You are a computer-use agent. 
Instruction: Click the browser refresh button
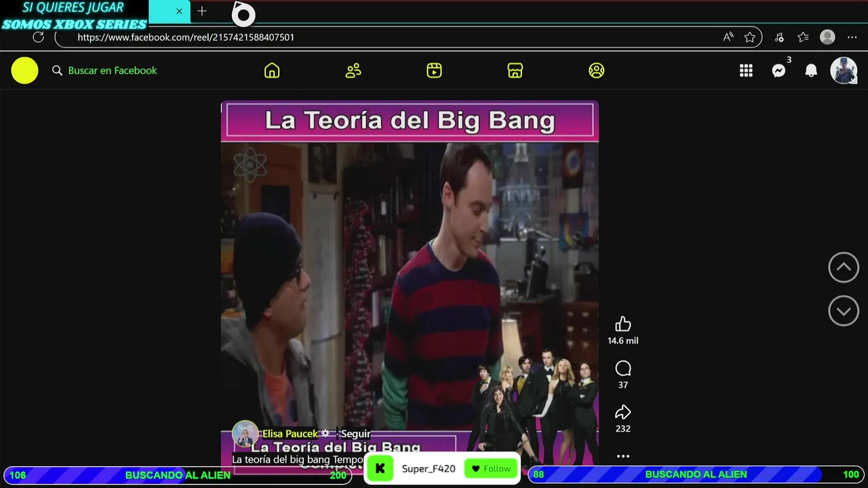coord(38,37)
